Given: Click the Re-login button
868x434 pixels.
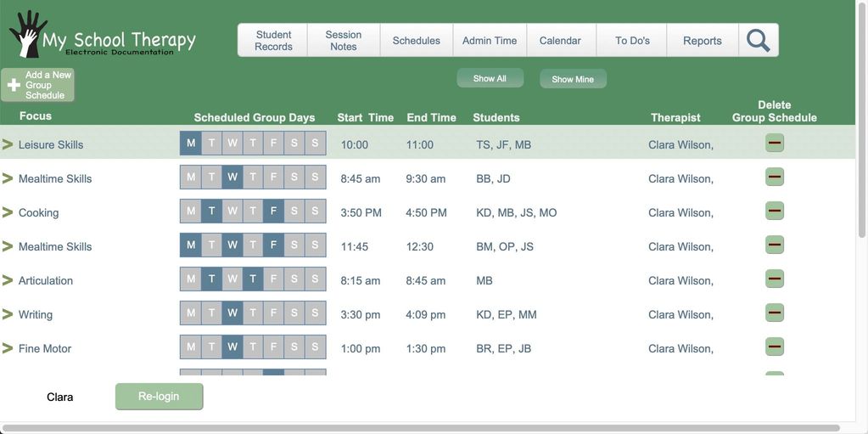Looking at the screenshot, I should (x=159, y=397).
